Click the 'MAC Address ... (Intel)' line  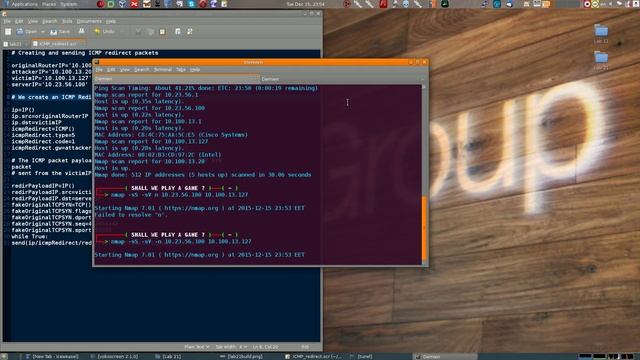click(x=158, y=155)
